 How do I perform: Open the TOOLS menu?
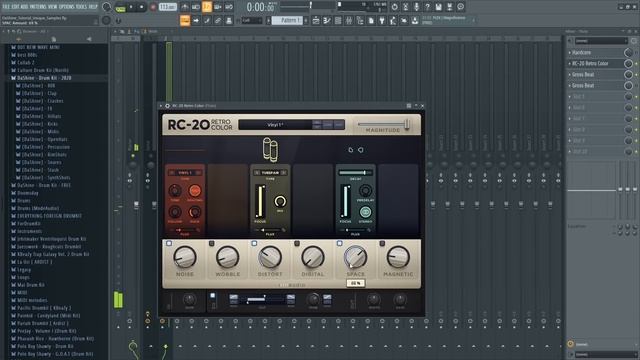pos(82,7)
